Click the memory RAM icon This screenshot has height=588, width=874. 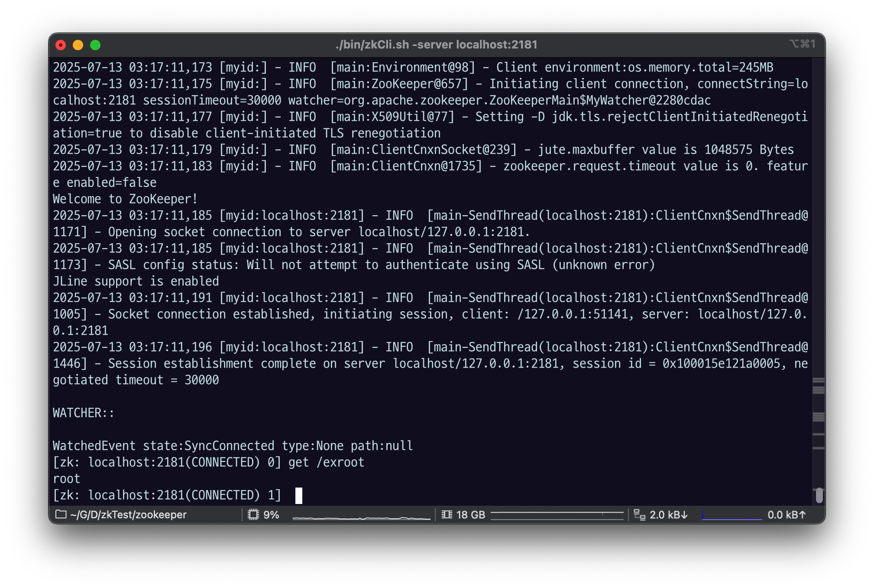(447, 514)
